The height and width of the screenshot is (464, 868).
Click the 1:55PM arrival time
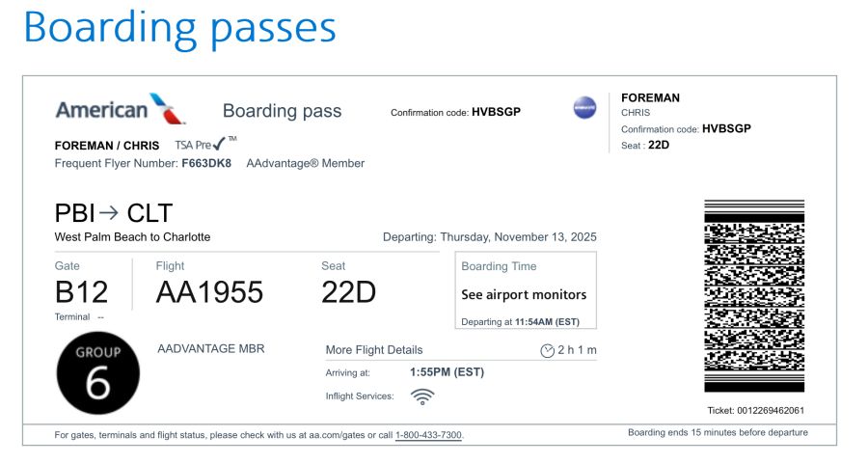pos(447,372)
